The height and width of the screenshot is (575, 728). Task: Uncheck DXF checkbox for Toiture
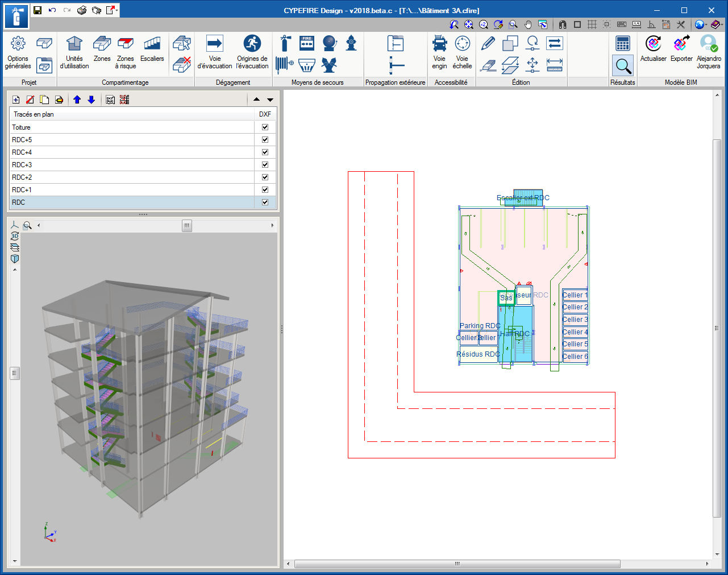pos(265,127)
